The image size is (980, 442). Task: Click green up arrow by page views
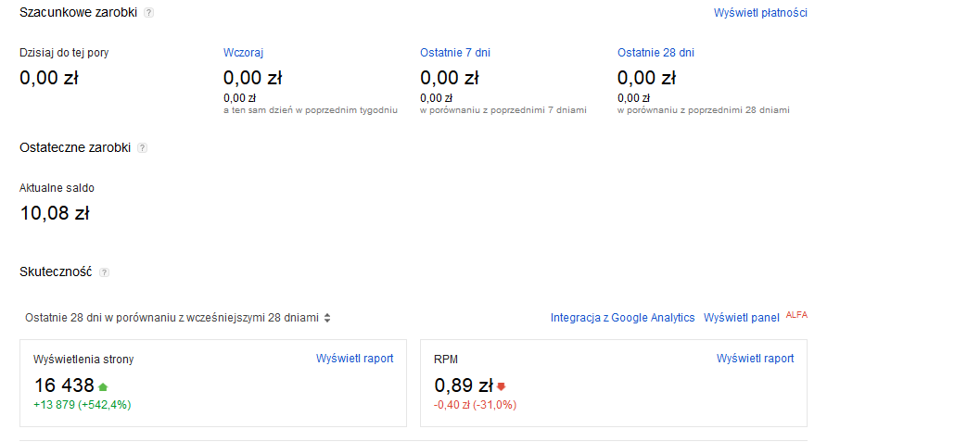103,387
